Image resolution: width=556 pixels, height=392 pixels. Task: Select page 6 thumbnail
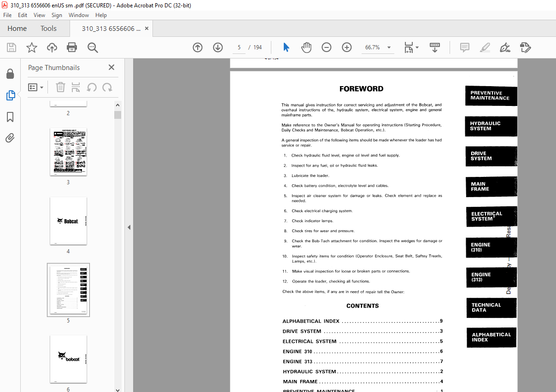coord(68,359)
